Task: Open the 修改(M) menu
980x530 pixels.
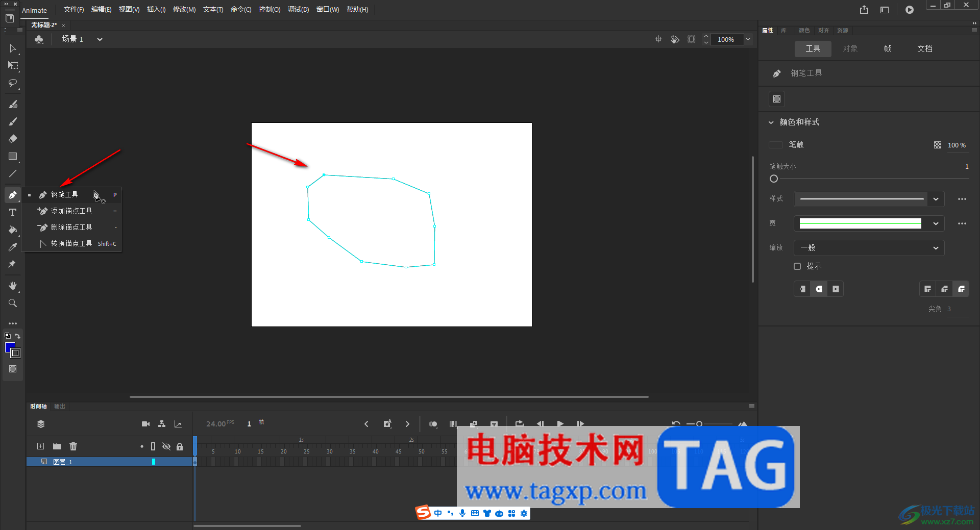Action: [x=184, y=10]
